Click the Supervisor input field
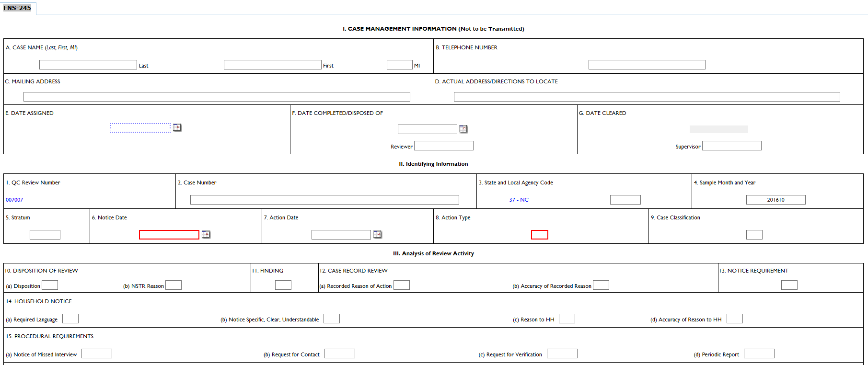The width and height of the screenshot is (868, 365). (732, 146)
